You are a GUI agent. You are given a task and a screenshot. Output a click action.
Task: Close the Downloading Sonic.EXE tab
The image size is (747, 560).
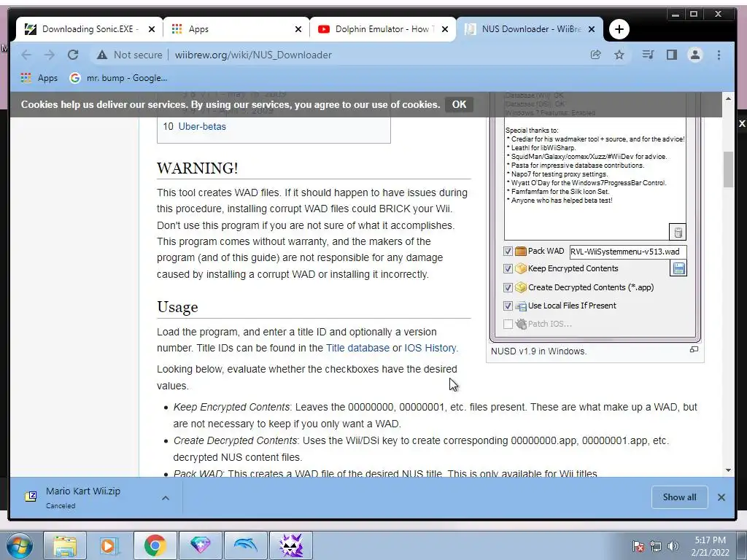click(152, 29)
